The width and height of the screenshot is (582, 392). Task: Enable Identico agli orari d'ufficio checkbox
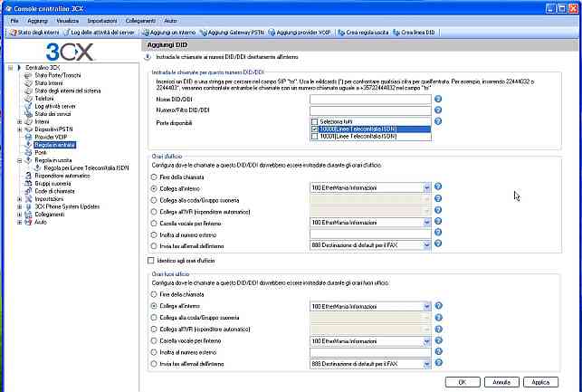pos(150,261)
